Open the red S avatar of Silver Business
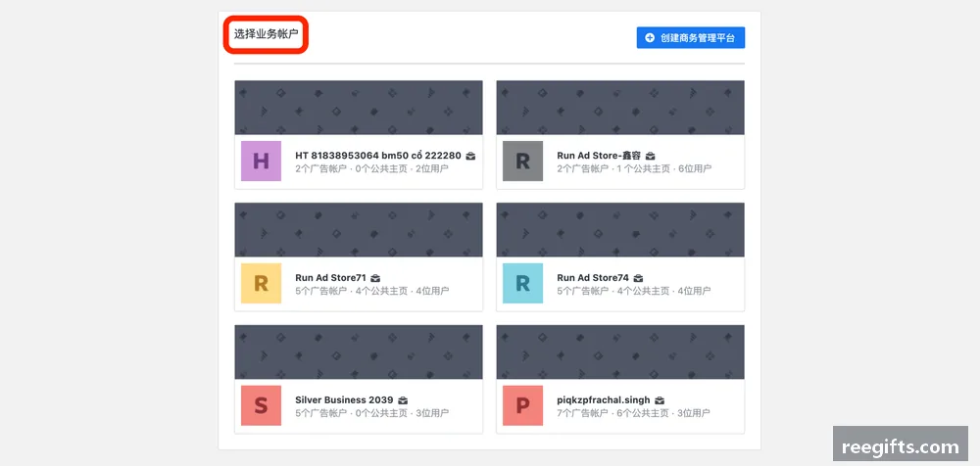 pyautogui.click(x=261, y=406)
